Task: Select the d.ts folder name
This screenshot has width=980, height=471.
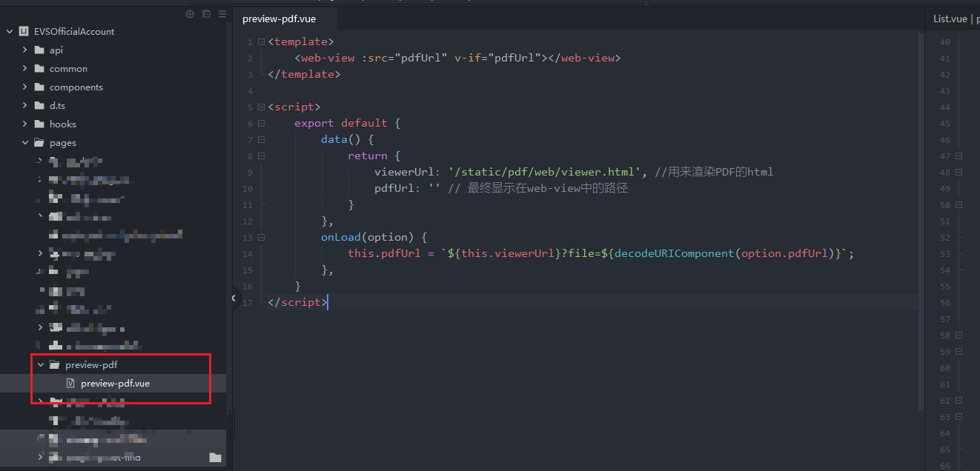Action: 57,106
